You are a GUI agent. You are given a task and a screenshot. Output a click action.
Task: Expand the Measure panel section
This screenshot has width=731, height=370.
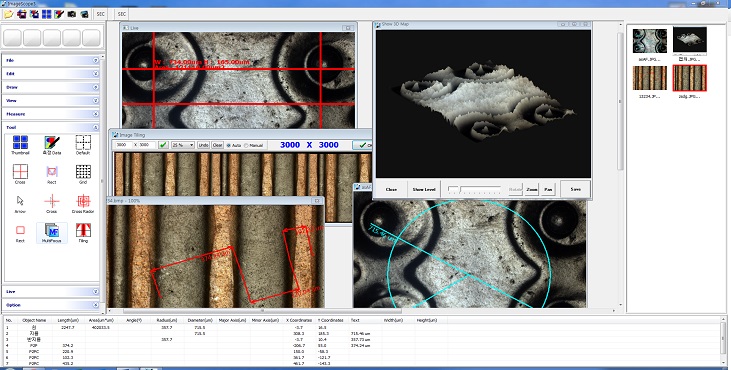51,114
